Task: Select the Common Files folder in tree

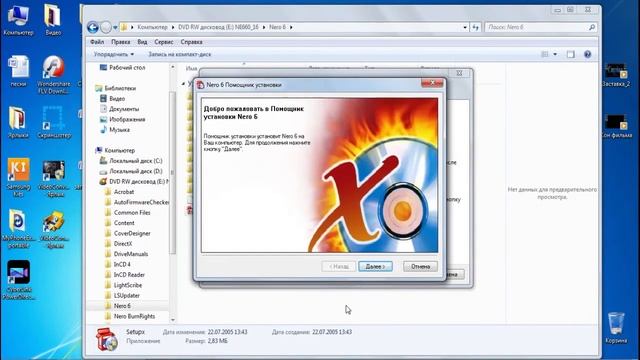Action: [132, 213]
